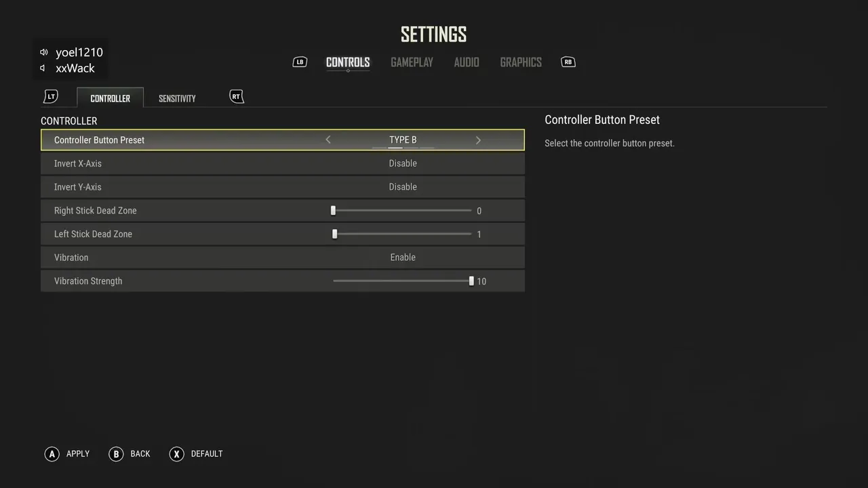
Task: Click the RB bumper icon
Action: pyautogui.click(x=568, y=62)
